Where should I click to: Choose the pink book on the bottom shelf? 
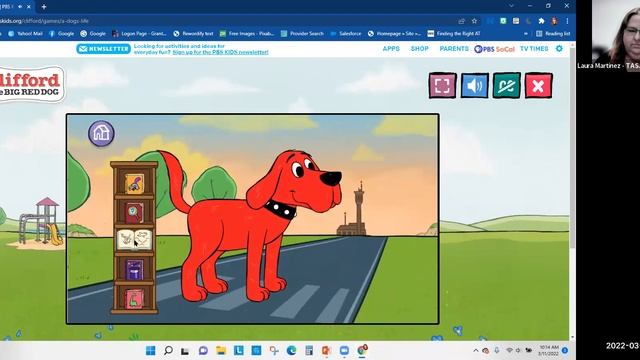[134, 299]
